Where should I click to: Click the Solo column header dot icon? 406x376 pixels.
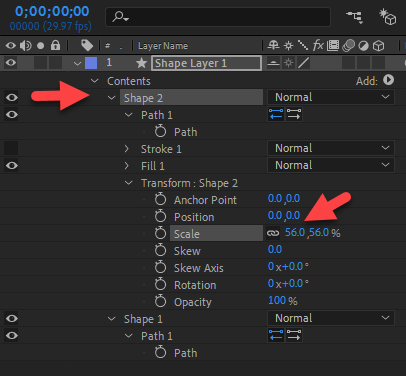click(40, 45)
